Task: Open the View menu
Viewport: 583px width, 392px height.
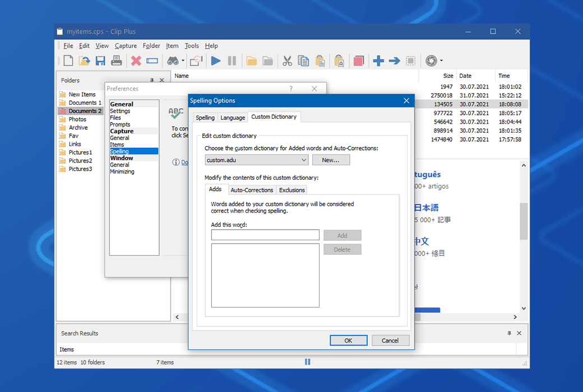Action: coord(102,46)
